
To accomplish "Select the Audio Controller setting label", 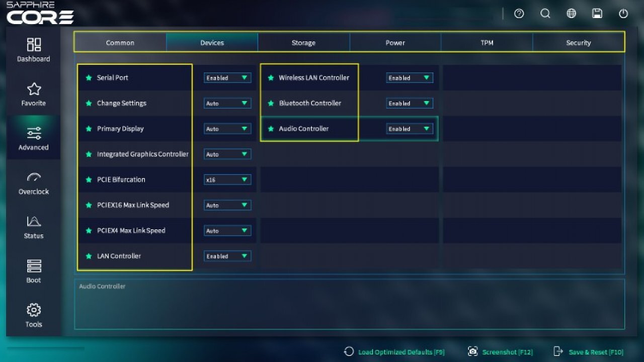I will pyautogui.click(x=304, y=129).
